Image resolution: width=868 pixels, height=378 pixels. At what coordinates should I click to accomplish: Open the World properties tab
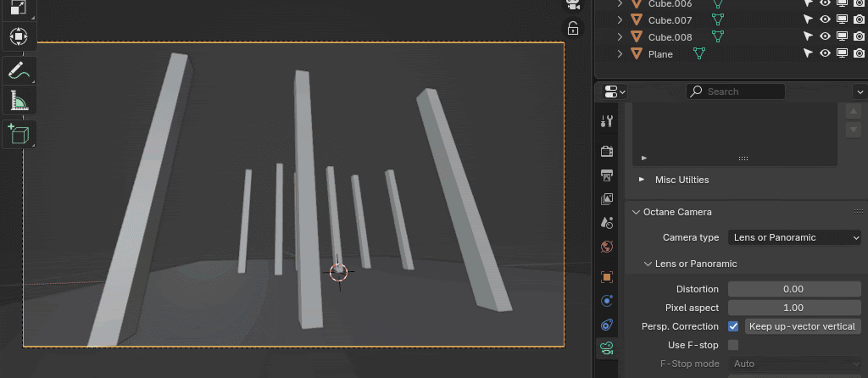pos(607,247)
